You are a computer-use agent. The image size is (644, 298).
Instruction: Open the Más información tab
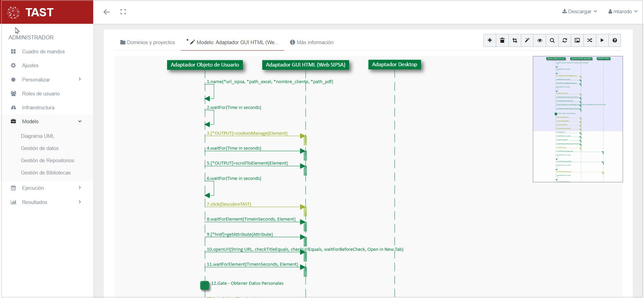pos(311,42)
